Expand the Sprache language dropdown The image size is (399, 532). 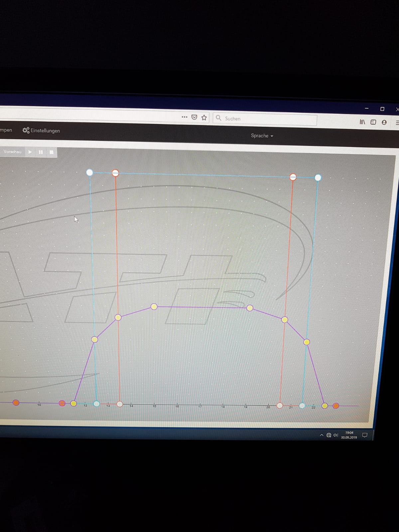[x=262, y=136]
